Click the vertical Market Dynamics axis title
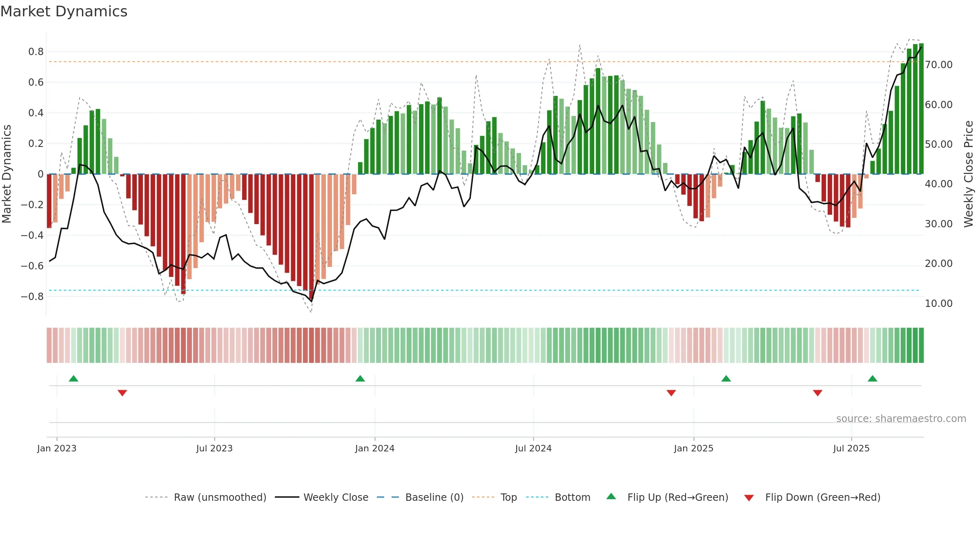Image resolution: width=980 pixels, height=551 pixels. pyautogui.click(x=7, y=174)
